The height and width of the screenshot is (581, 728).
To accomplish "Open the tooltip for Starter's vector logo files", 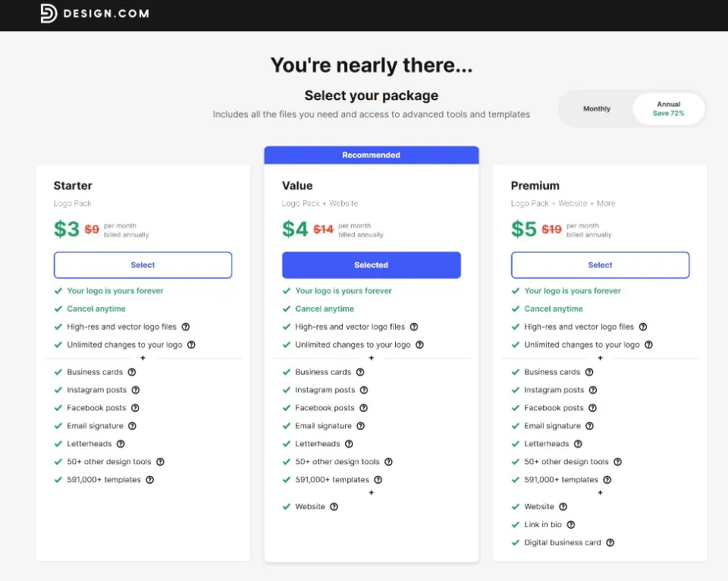I will pos(186,327).
